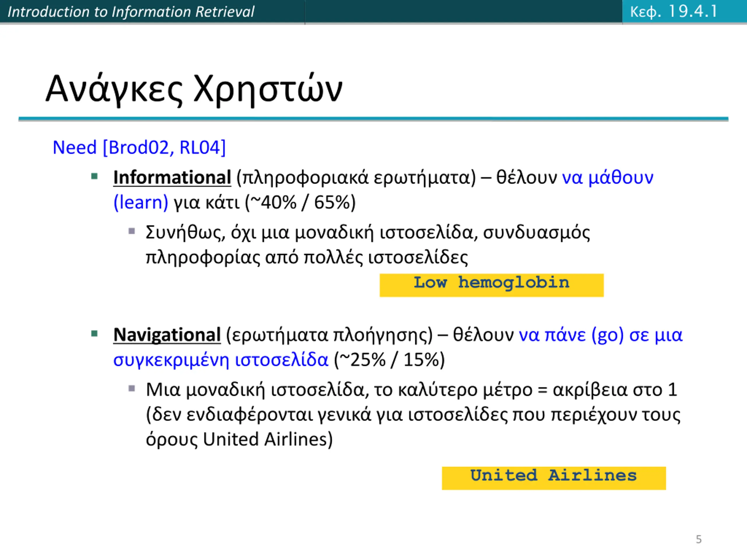Click the teal divider line under title
The image size is (747, 560).
[x=373, y=119]
